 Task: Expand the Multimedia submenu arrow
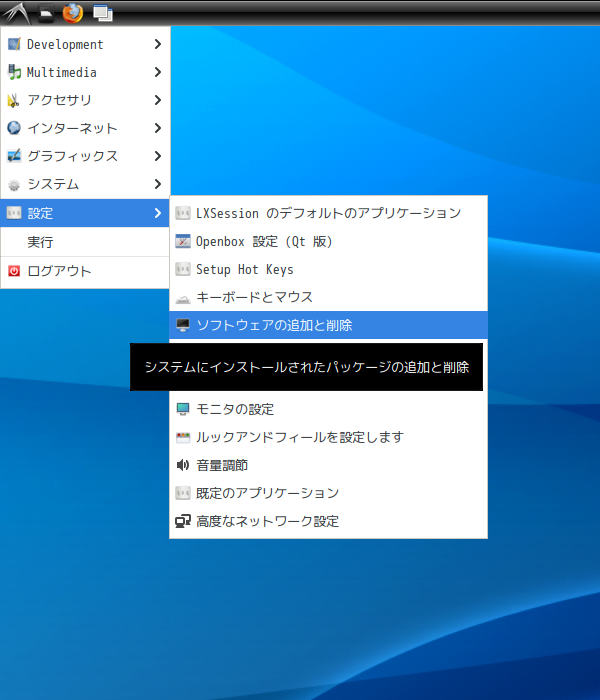pyautogui.click(x=158, y=72)
